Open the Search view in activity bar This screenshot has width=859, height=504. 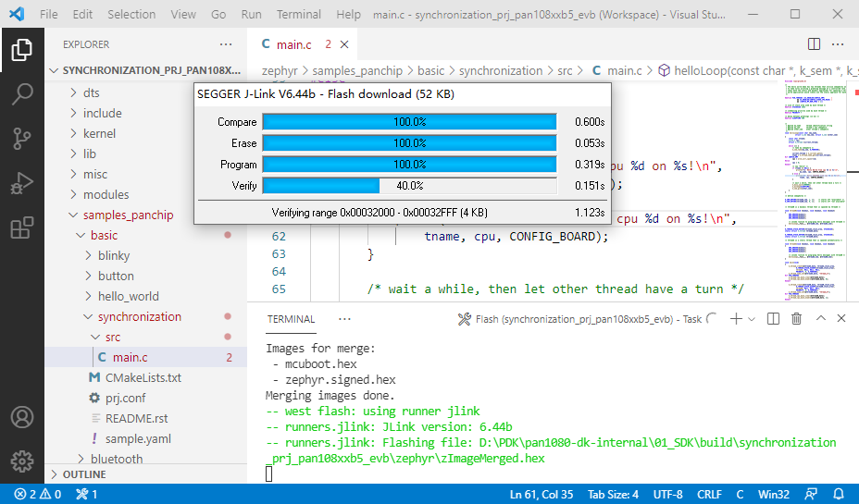point(22,94)
